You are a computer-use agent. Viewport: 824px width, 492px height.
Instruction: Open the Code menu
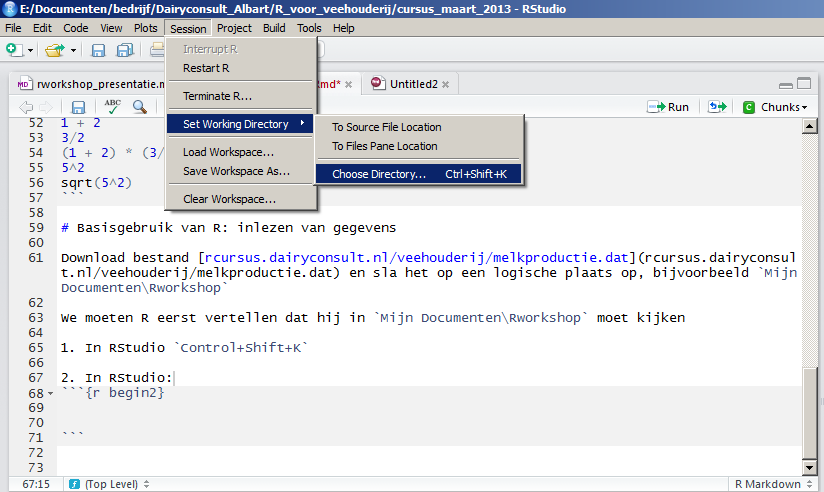pyautogui.click(x=76, y=28)
